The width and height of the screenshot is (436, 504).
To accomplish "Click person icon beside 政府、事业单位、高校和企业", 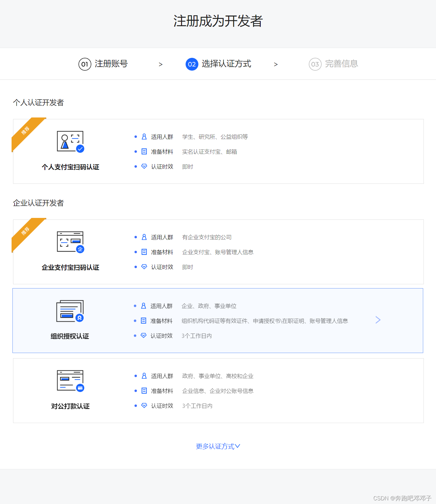I will (x=144, y=376).
